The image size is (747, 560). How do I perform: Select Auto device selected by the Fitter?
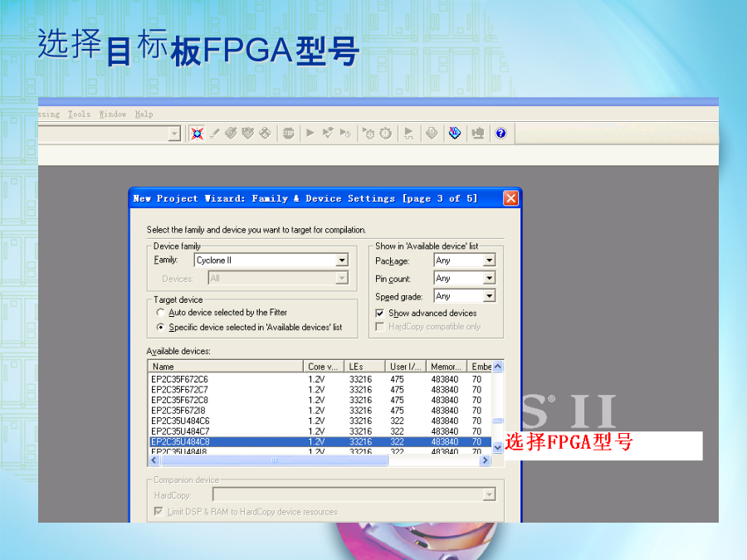160,313
